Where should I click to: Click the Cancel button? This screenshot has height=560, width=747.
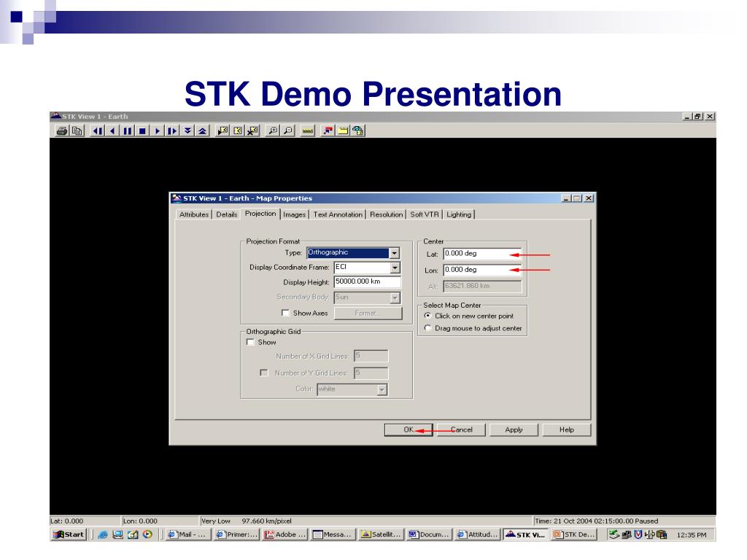click(x=461, y=429)
